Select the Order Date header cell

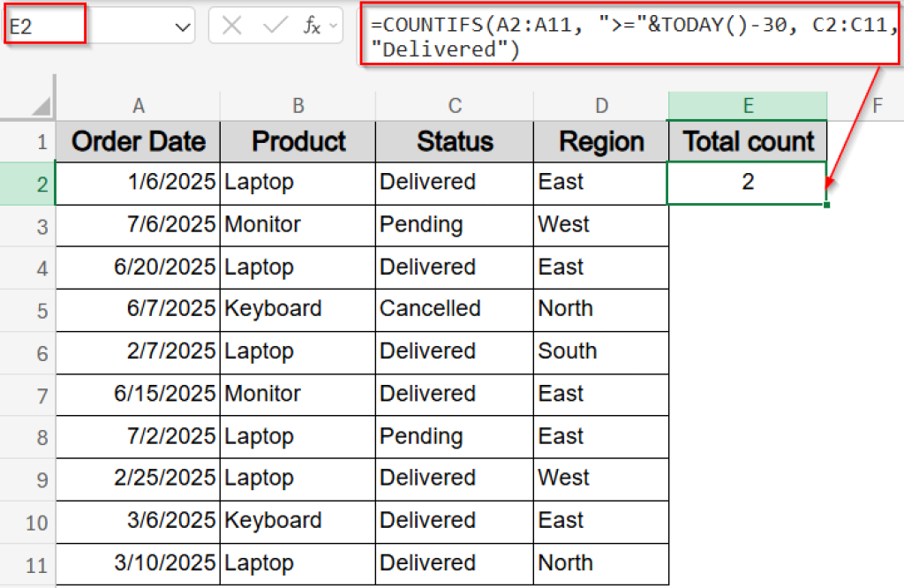[139, 141]
